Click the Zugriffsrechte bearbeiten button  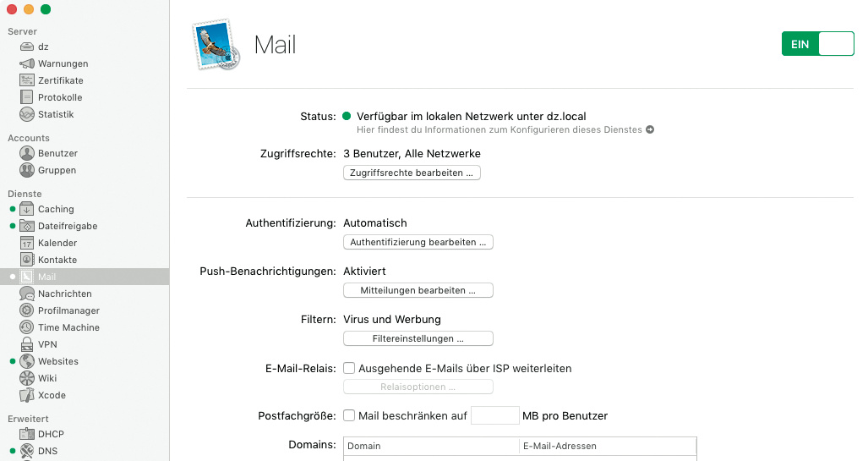click(412, 173)
